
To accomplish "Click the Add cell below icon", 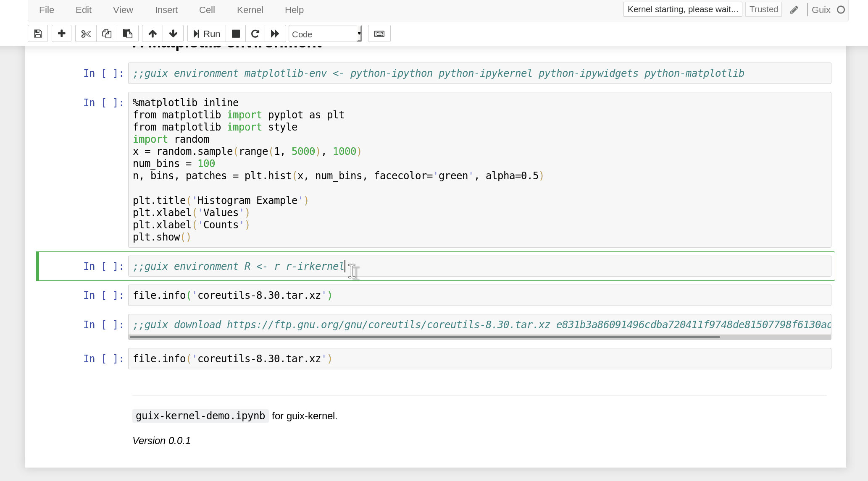I will coord(61,34).
